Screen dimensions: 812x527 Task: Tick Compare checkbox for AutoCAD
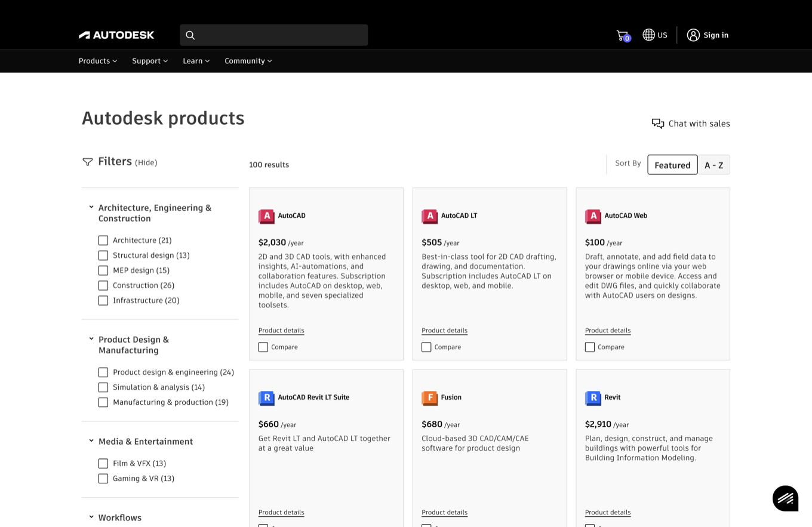pyautogui.click(x=263, y=347)
